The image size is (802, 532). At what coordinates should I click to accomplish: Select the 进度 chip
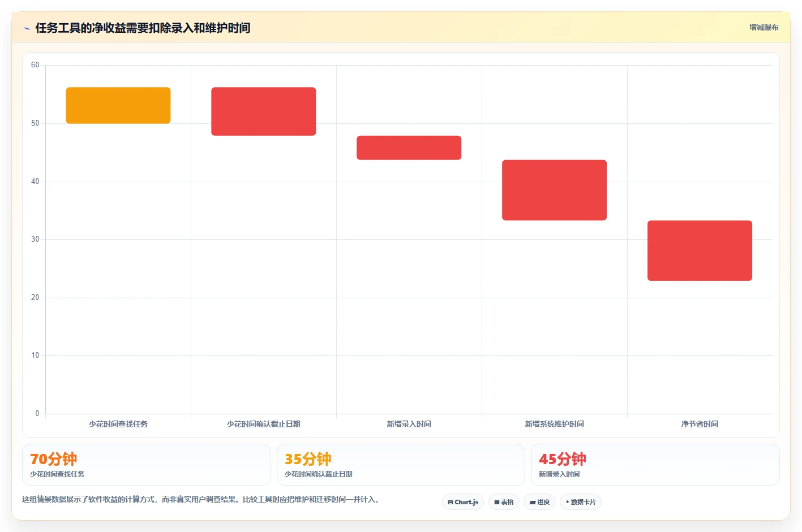tap(539, 502)
